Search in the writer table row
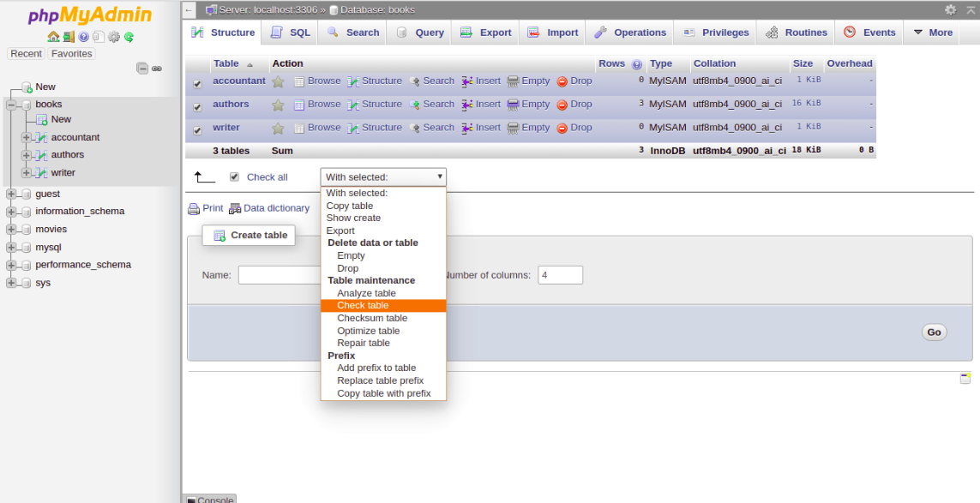980x503 pixels. [x=432, y=127]
